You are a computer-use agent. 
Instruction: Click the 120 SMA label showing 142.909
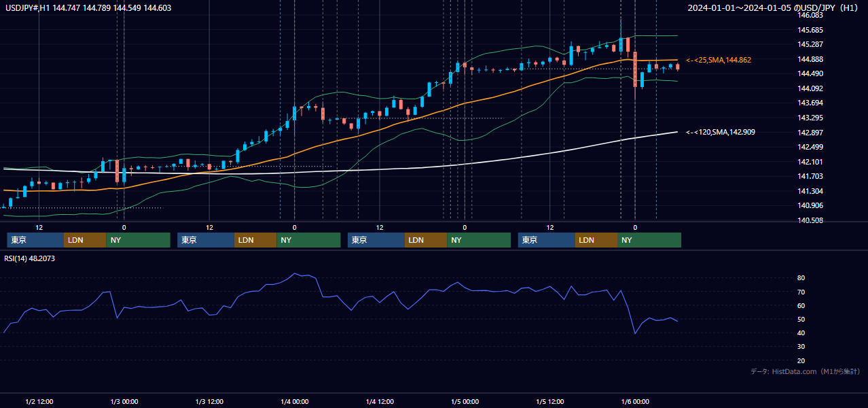pyautogui.click(x=721, y=132)
